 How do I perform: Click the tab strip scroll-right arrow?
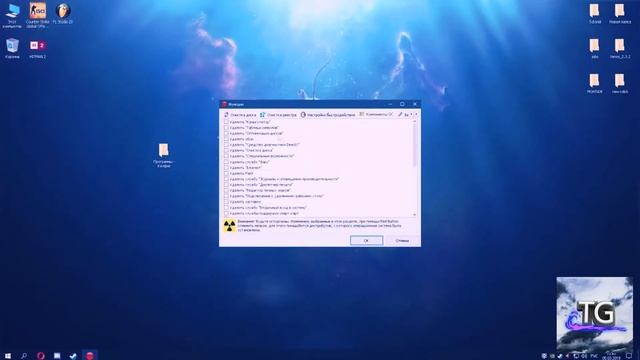pyautogui.click(x=416, y=115)
